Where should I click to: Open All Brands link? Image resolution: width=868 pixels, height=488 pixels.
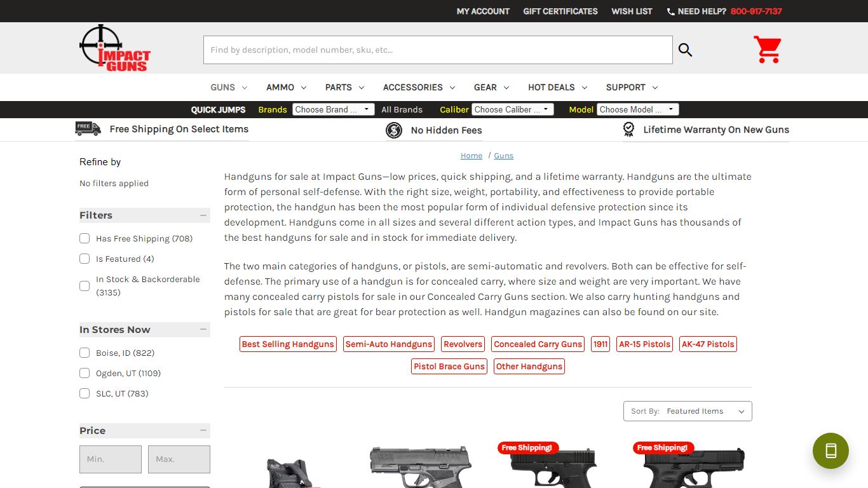402,109
